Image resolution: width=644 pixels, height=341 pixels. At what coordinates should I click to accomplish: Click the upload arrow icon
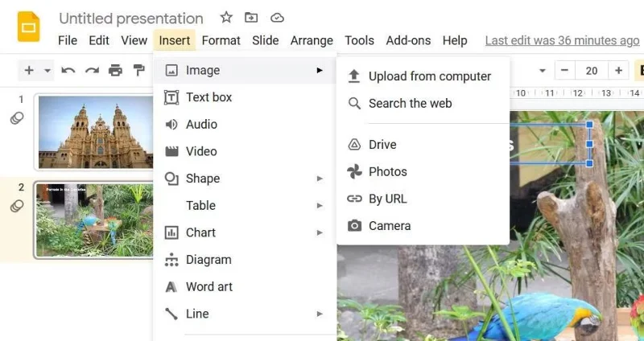pos(353,76)
